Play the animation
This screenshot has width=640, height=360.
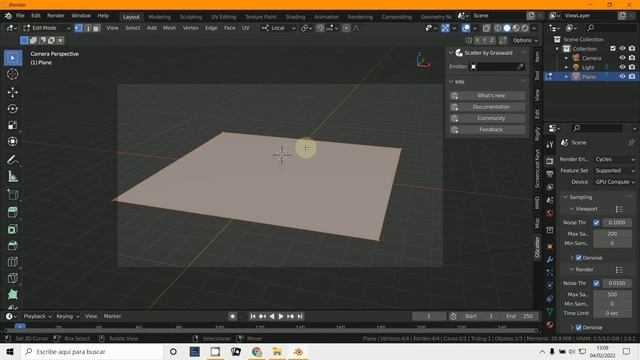(x=281, y=316)
